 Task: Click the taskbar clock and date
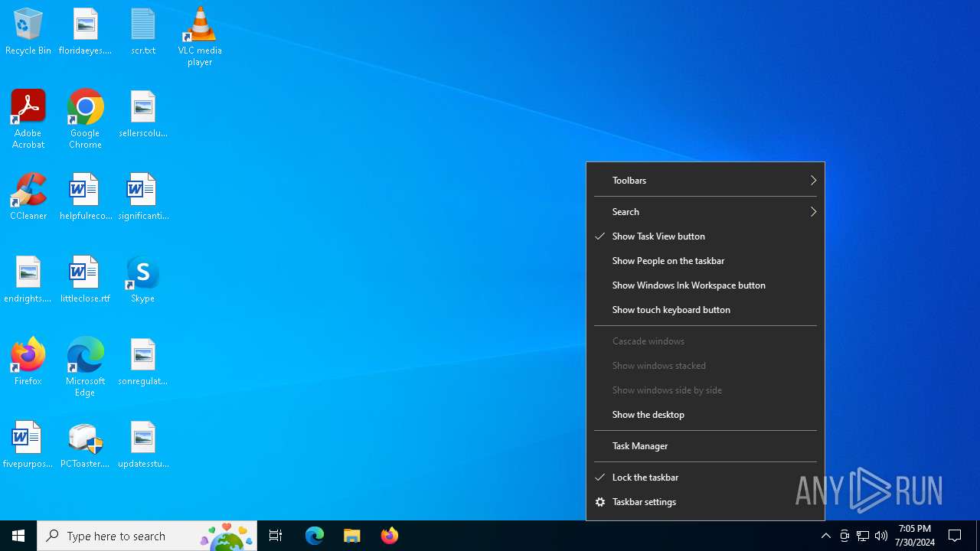click(x=915, y=536)
